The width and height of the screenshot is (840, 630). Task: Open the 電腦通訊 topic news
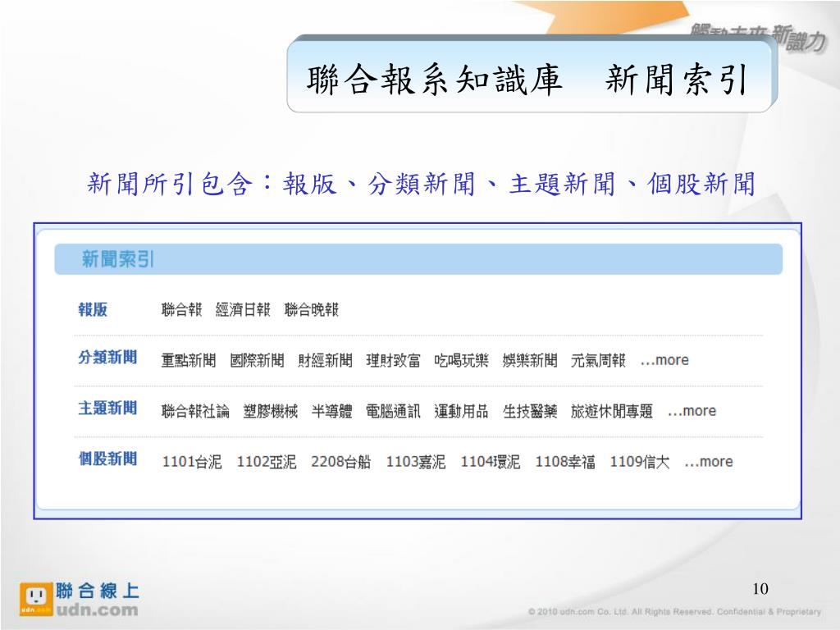[x=393, y=412]
